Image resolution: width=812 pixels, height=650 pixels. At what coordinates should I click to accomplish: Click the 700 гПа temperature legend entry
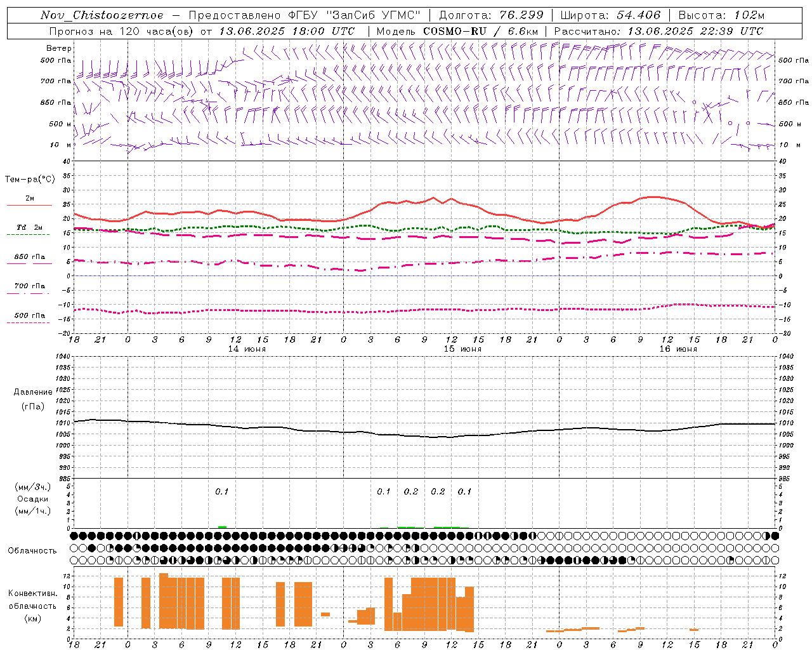click(29, 286)
